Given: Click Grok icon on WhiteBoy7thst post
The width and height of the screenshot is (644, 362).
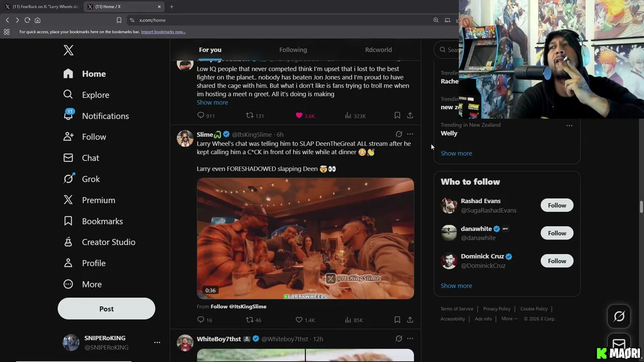Looking at the screenshot, I should point(398,339).
